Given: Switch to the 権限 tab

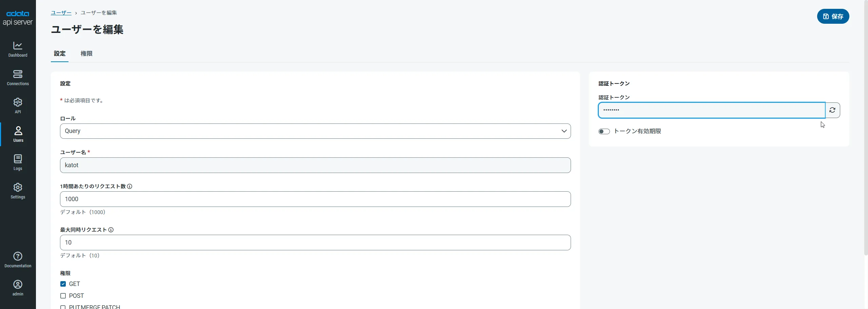Looking at the screenshot, I should click(x=86, y=54).
